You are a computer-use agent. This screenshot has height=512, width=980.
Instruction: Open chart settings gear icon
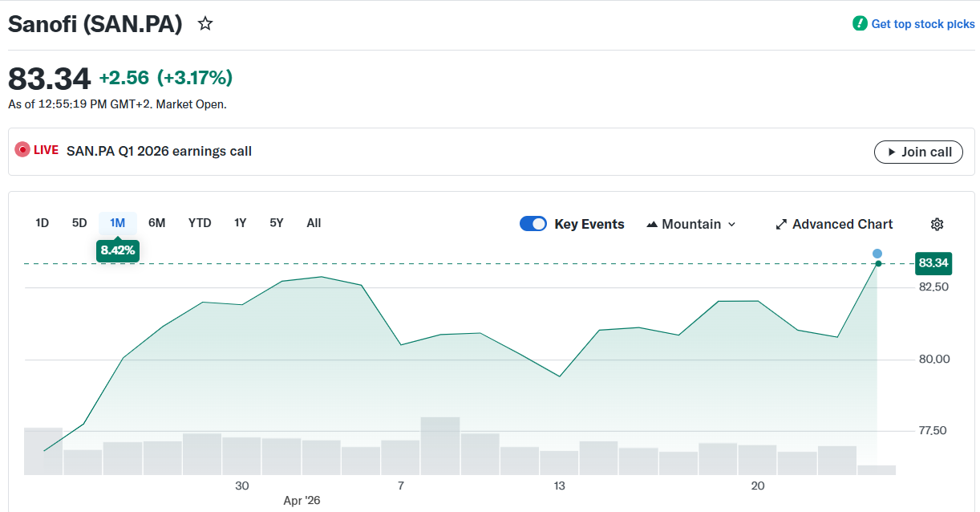click(x=937, y=224)
